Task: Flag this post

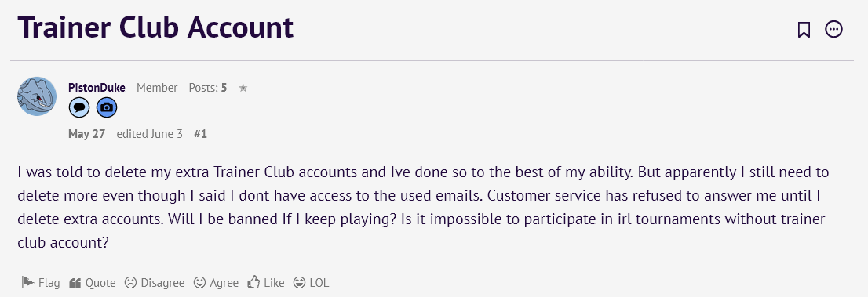Action: point(40,283)
